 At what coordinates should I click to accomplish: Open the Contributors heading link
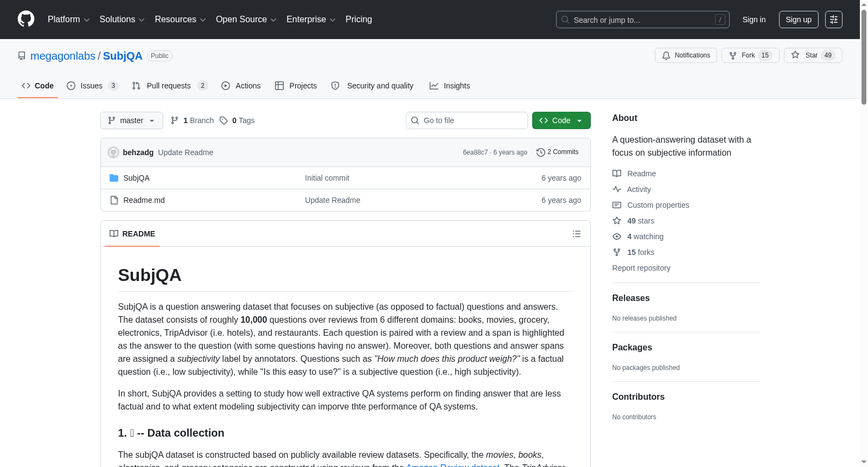(x=639, y=397)
